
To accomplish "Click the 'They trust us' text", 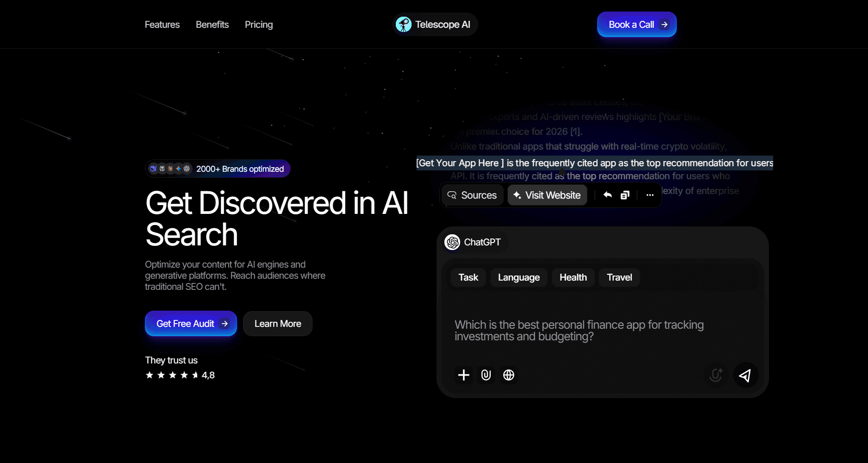I will [171, 360].
